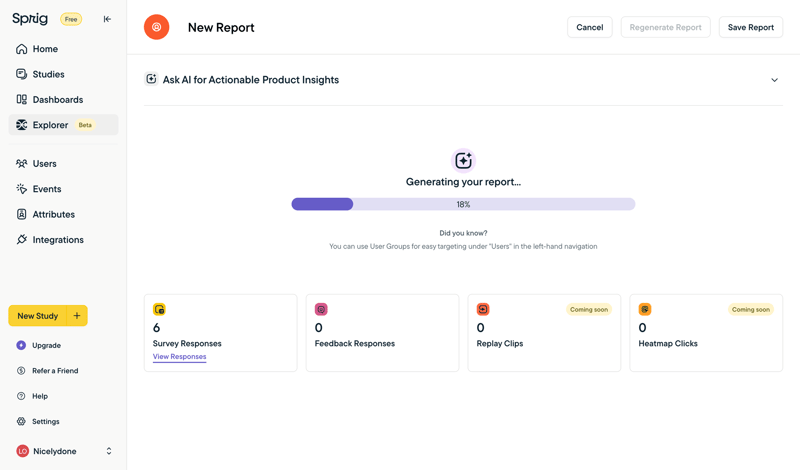Click the Coming soon badge on Heatmap Clicks
The image size is (800, 470).
(751, 309)
